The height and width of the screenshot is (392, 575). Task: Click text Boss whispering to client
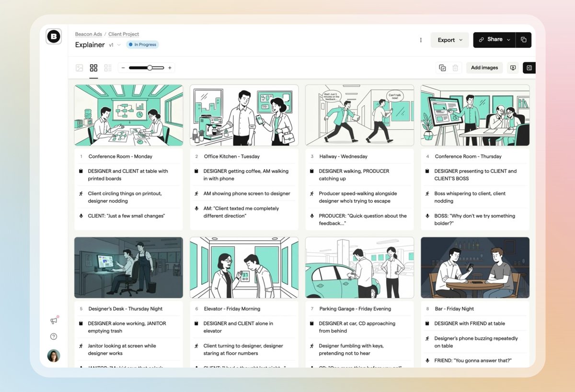pos(470,197)
